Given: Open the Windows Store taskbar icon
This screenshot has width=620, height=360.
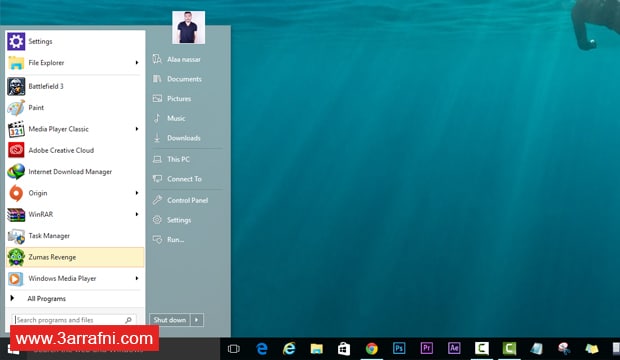Looking at the screenshot, I should pyautogui.click(x=344, y=349).
